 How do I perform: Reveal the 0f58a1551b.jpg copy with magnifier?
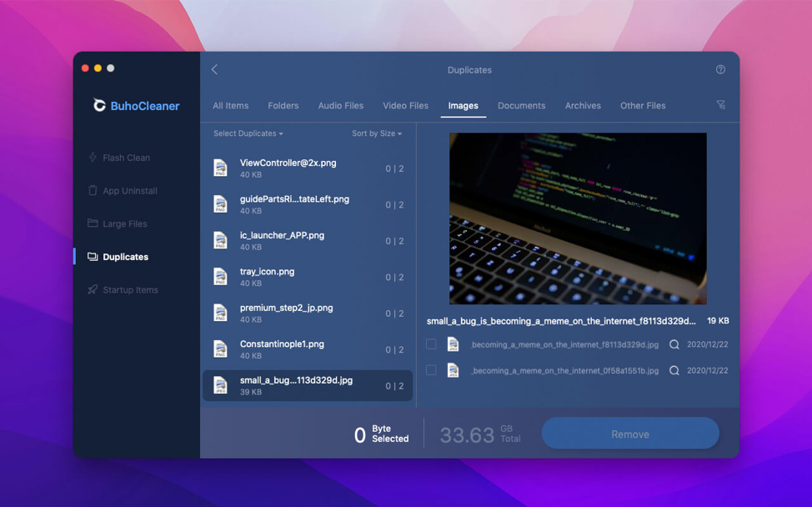click(x=674, y=370)
